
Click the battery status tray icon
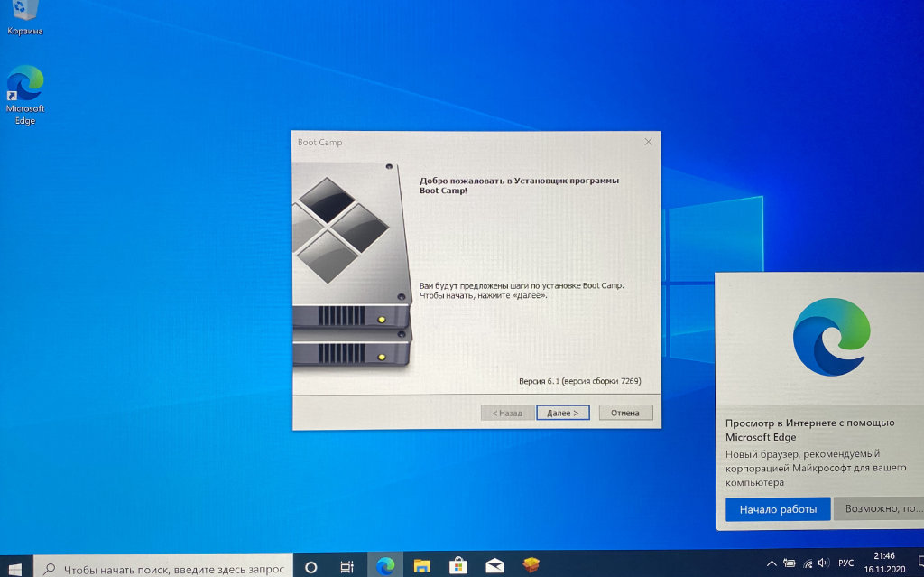[790, 563]
